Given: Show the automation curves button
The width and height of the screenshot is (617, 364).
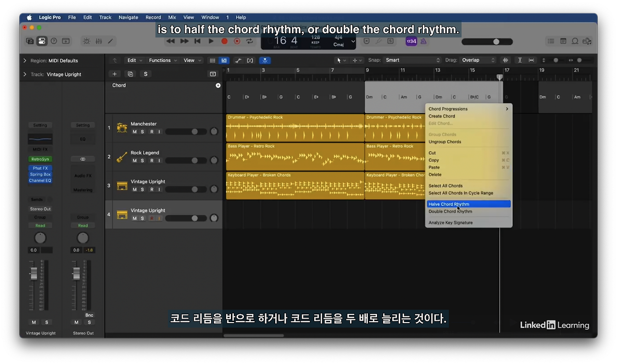Looking at the screenshot, I should click(238, 60).
